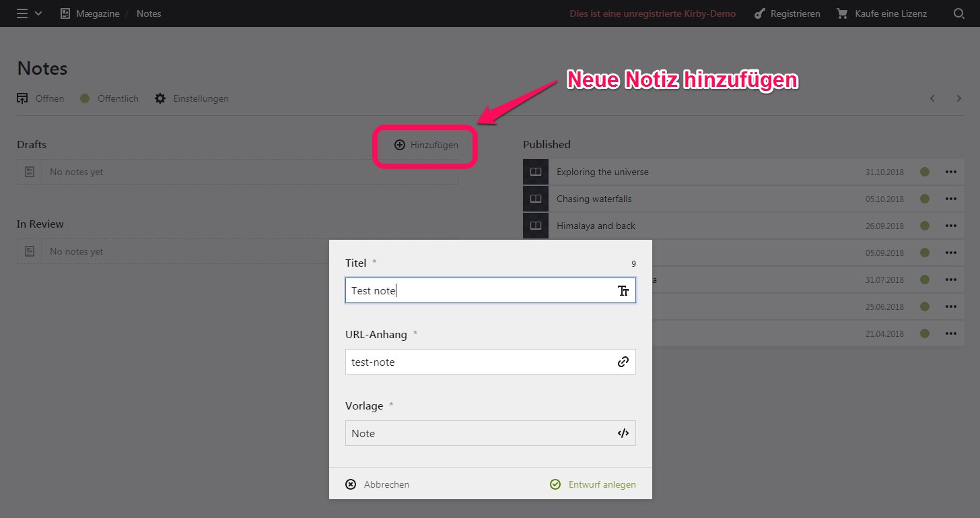Go to Mægazine breadcrumb
Viewport: 980px width, 518px height.
[94, 13]
